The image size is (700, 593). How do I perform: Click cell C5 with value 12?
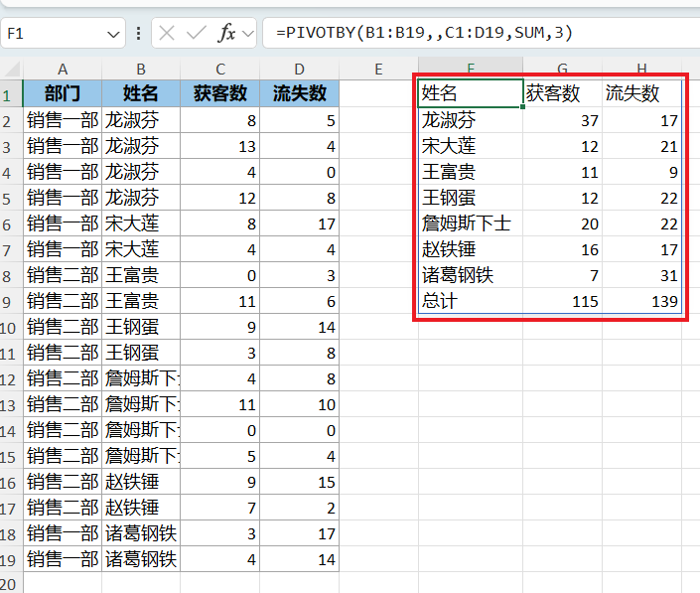220,198
